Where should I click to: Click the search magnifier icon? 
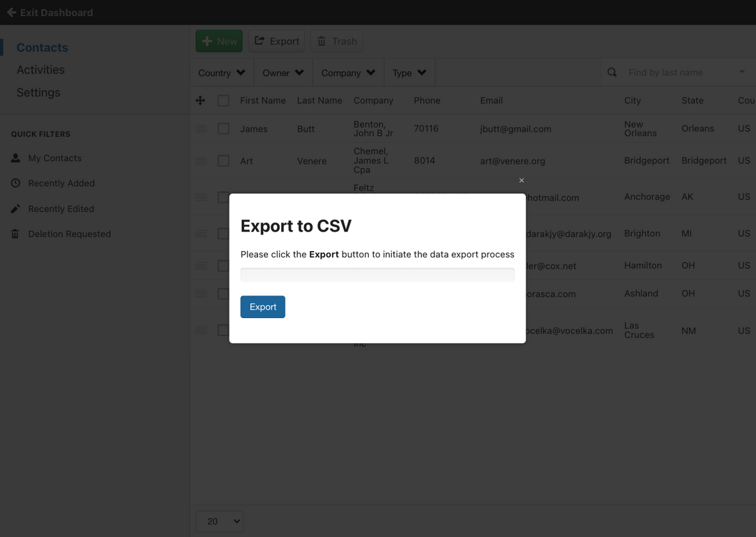pos(612,73)
